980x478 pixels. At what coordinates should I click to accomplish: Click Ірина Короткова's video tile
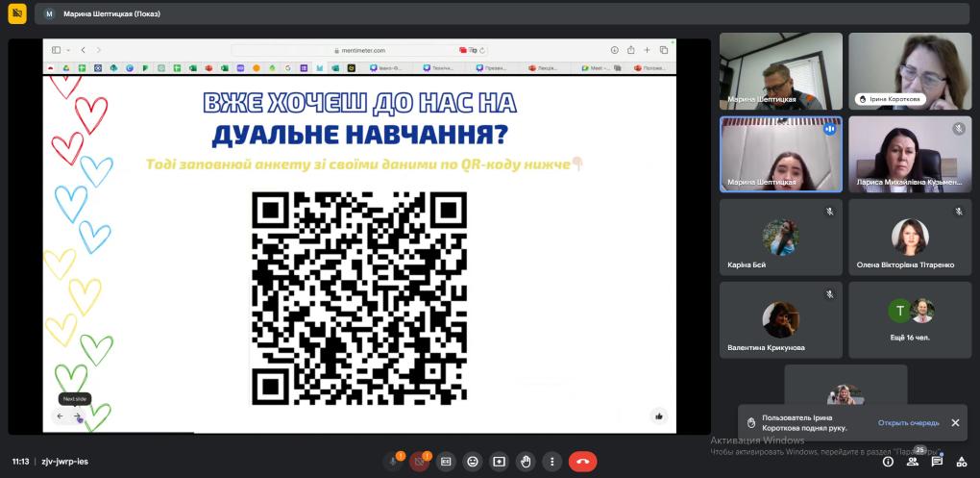click(x=910, y=71)
